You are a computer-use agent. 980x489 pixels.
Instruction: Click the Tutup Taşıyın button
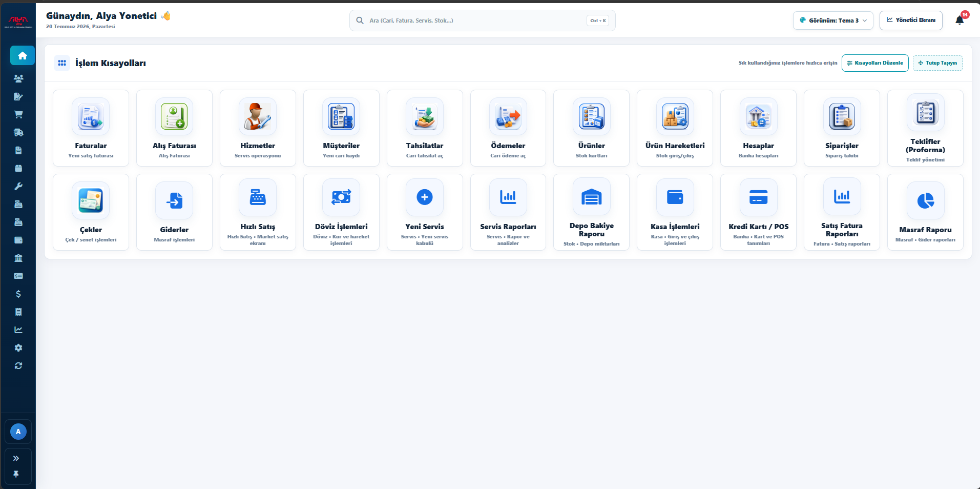tap(937, 63)
